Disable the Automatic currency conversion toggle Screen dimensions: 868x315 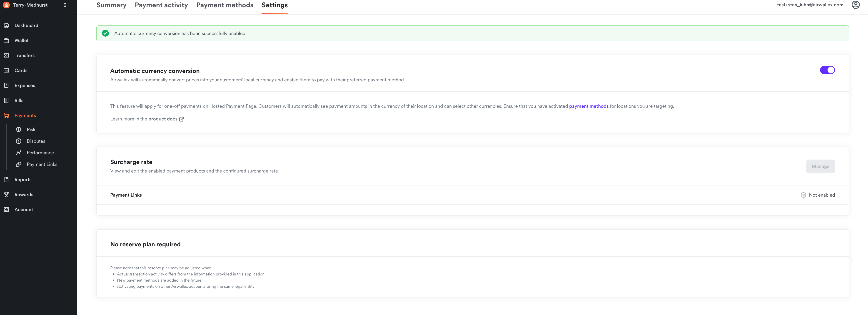pos(827,70)
